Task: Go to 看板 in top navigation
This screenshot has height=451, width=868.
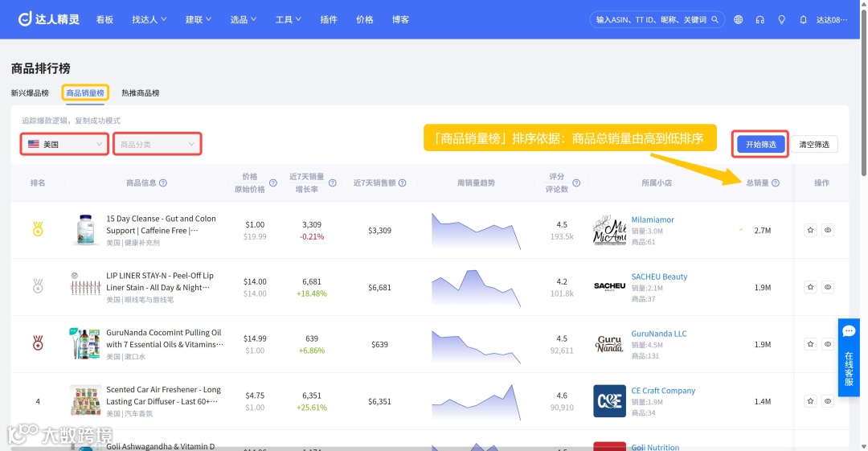Action: click(x=104, y=19)
